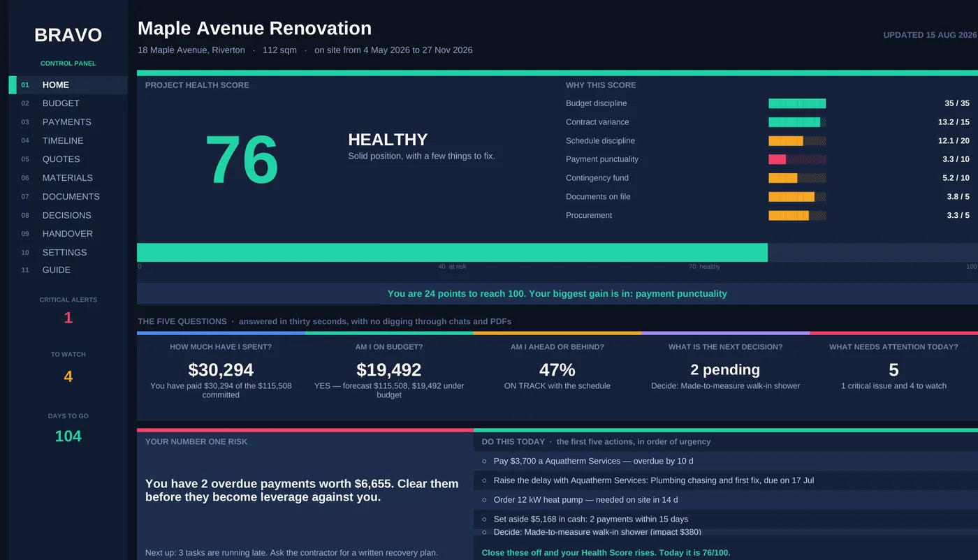Open the QUOTES page
The image size is (978, 560).
68,159
